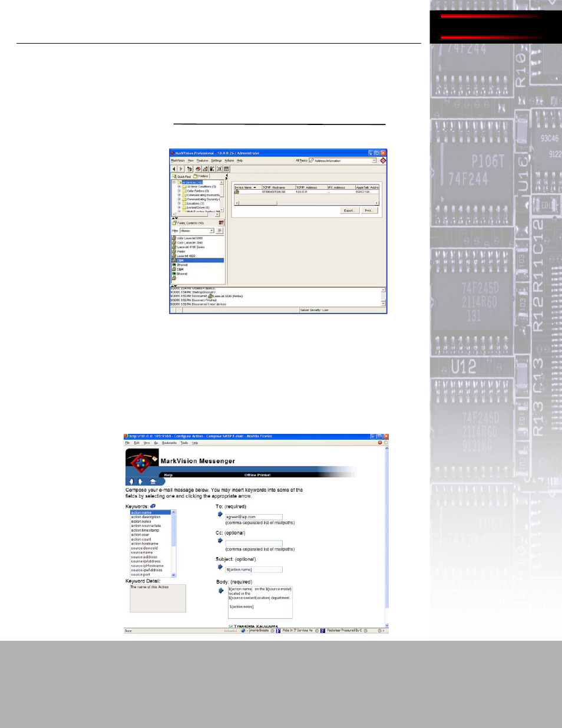The image size is (562, 728).
Task: Click the Help link in MarkVision Messenger banner
Action: point(168,475)
